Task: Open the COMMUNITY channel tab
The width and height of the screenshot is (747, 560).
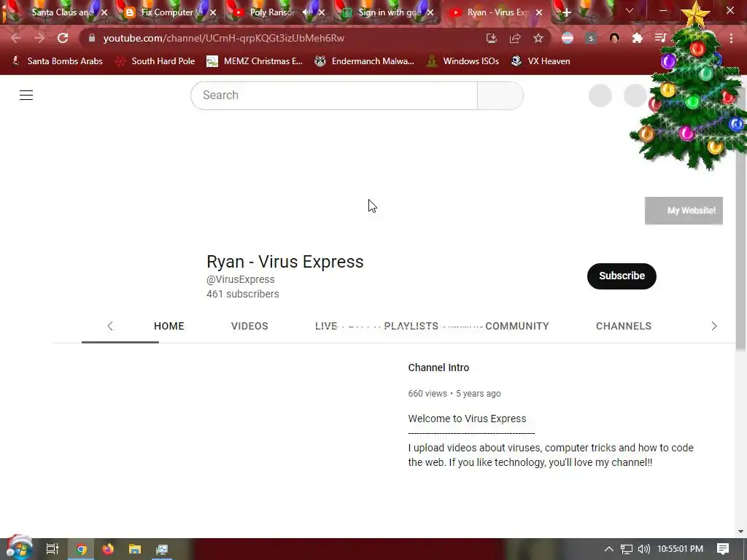Action: coord(517,326)
